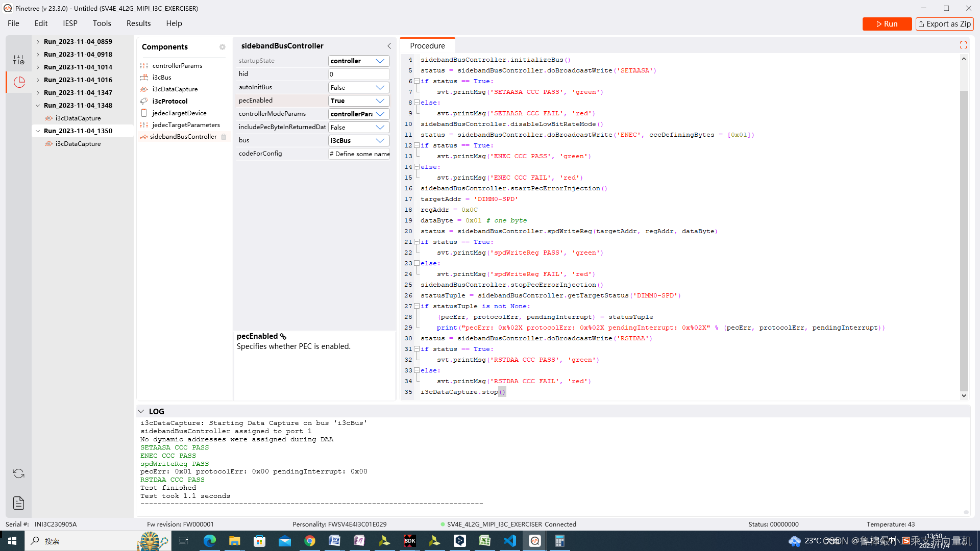Expand Run_2023-11-04_0918 tree node

(x=38, y=54)
